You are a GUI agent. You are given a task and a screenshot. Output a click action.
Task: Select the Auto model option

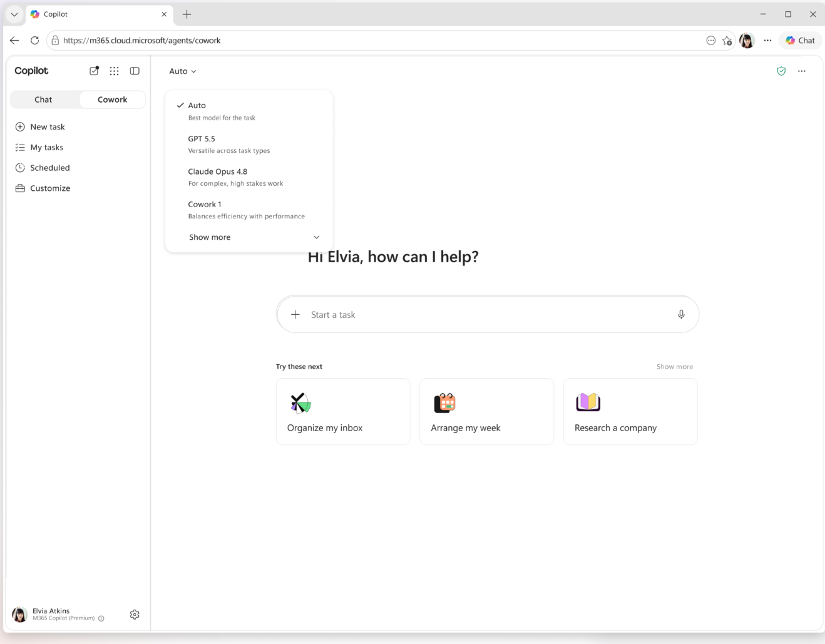(249, 111)
